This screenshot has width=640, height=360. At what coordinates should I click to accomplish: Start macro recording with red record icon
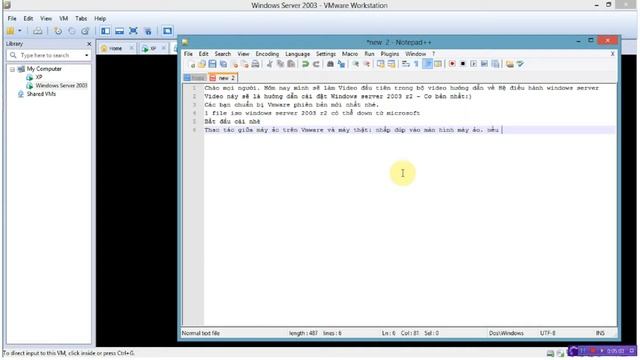click(452, 64)
